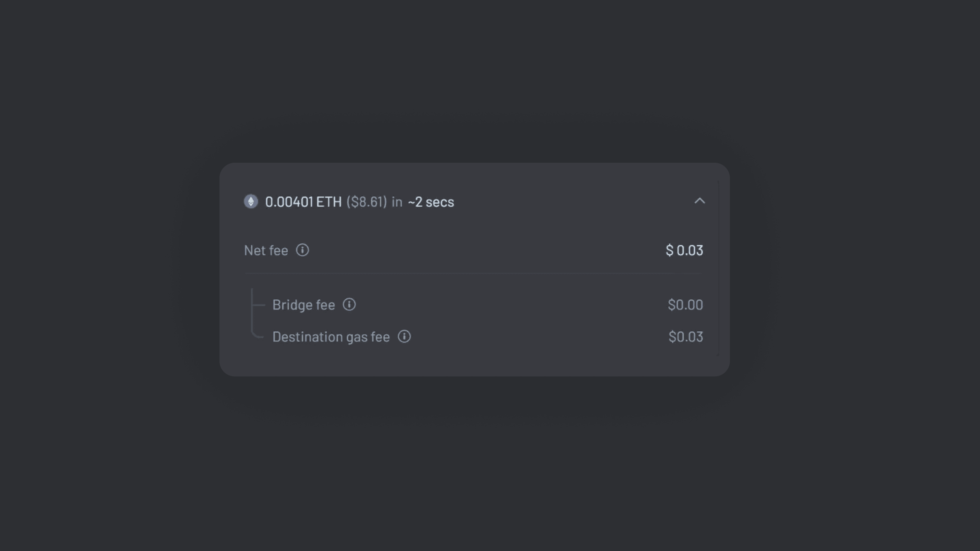The height and width of the screenshot is (551, 980).
Task: Select the $0.03 Net fee value
Action: pyautogui.click(x=684, y=250)
